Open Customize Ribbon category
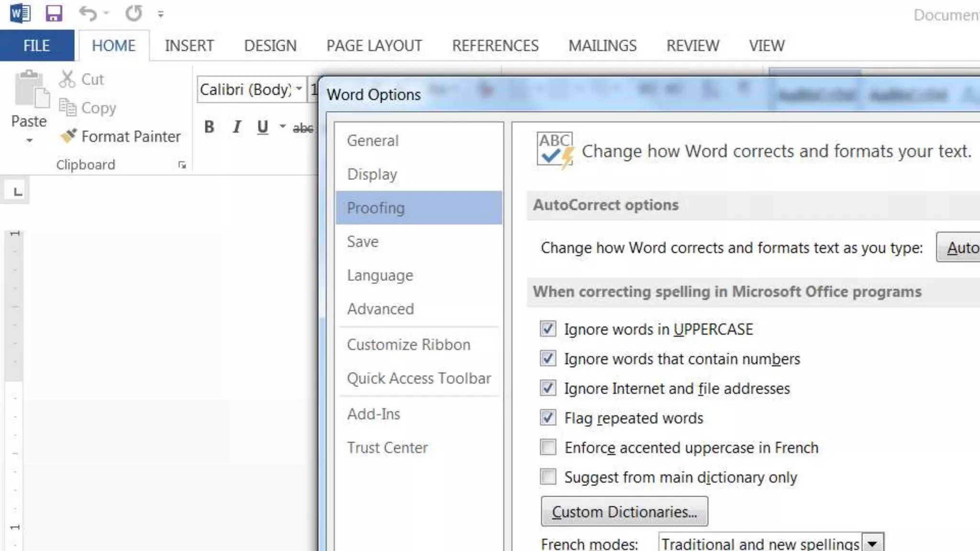 click(x=419, y=344)
